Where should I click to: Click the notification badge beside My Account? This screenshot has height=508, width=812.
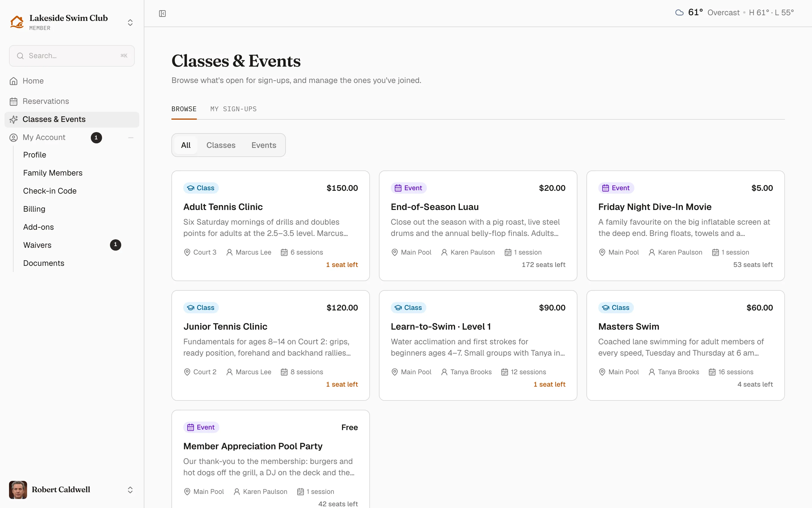(96, 138)
